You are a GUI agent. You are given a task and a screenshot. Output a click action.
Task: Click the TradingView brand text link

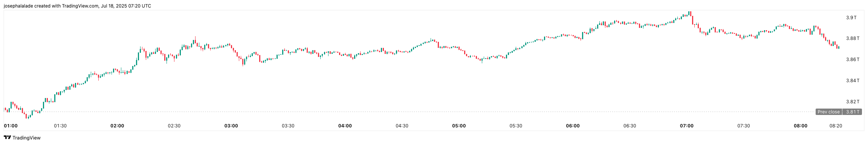pyautogui.click(x=26, y=138)
